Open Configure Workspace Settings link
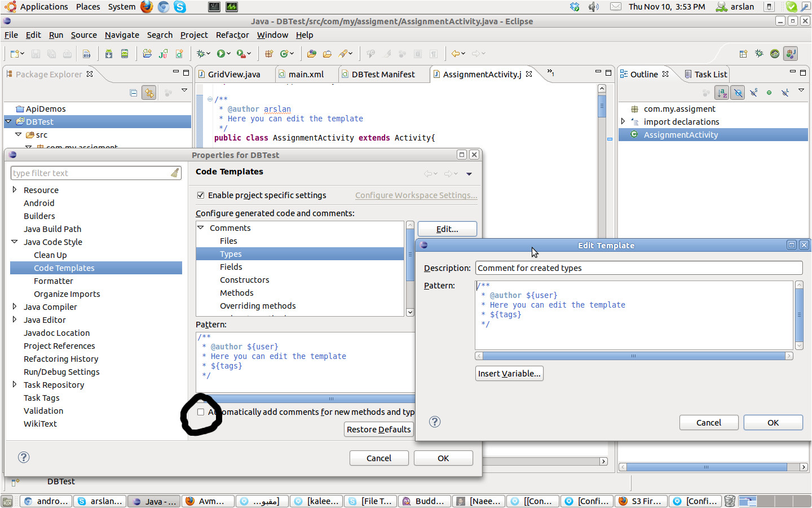The height and width of the screenshot is (508, 812). pos(416,195)
